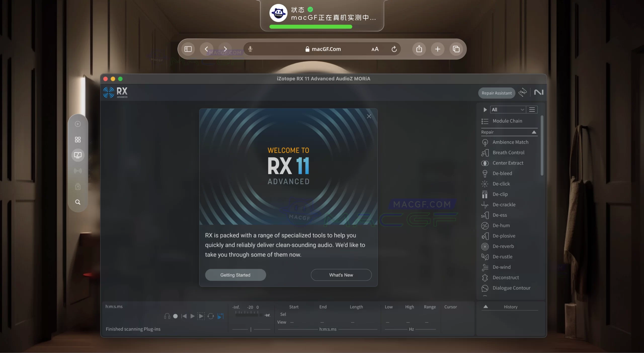
Task: Collapse the Repair modules section
Action: [534, 132]
